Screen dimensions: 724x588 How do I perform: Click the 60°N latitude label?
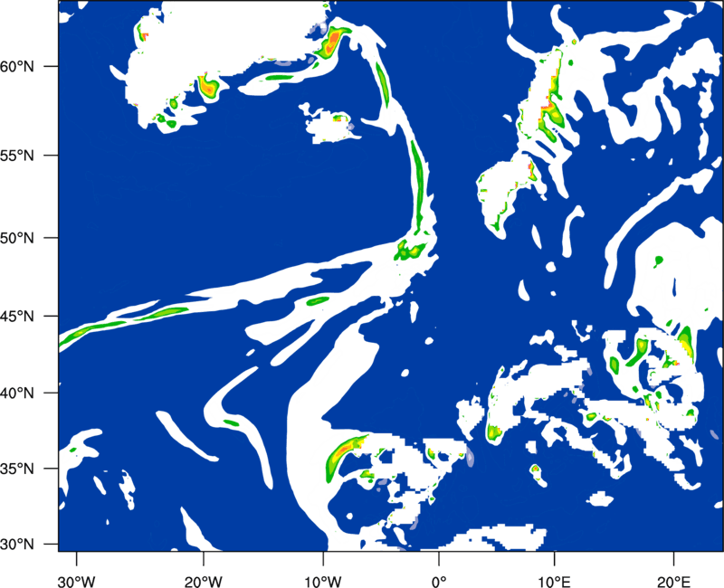coord(17,67)
